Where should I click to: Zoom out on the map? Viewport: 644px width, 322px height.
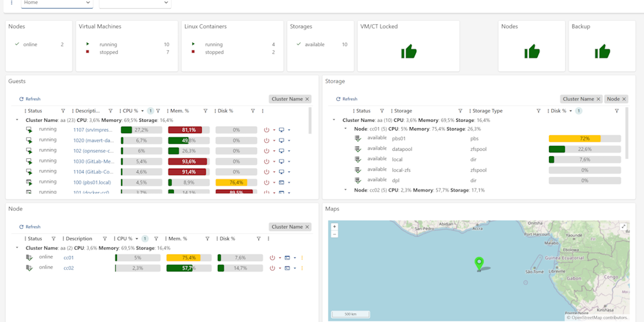click(x=334, y=234)
